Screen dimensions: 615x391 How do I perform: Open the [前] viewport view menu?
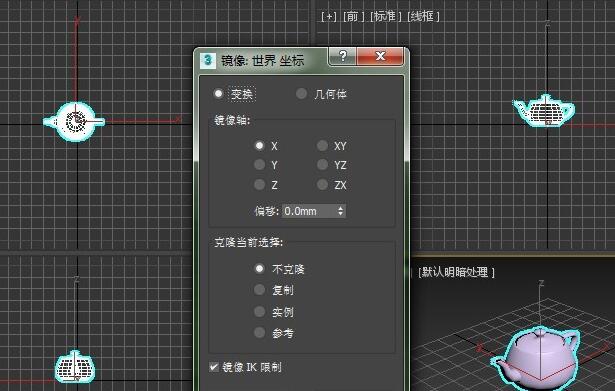point(353,16)
